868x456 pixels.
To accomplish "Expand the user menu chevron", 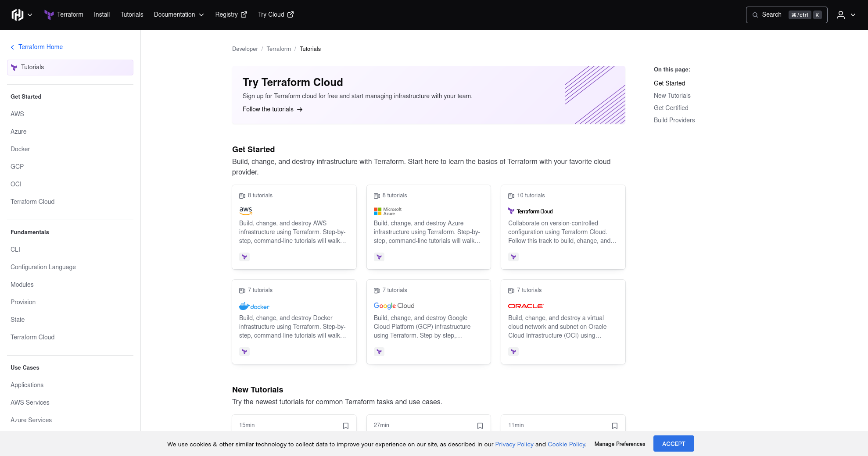I will click(853, 15).
